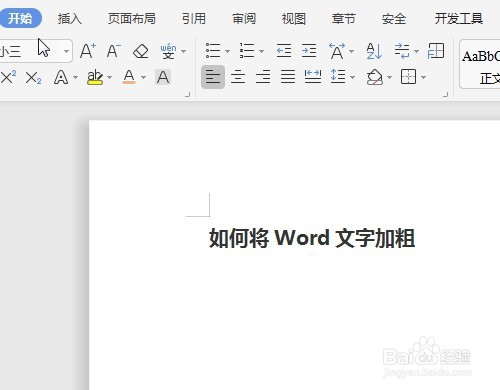
Task: Switch to the 安全 tab
Action: coord(394,19)
